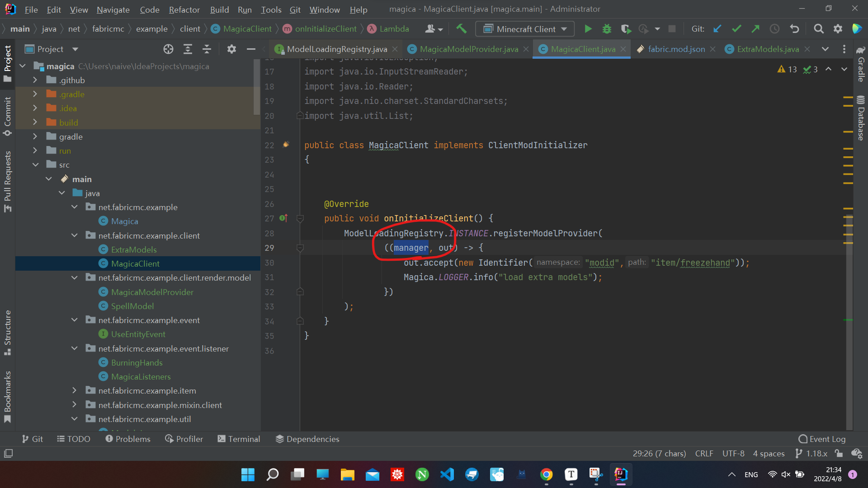Select opened file in the Project view
Image resolution: width=868 pixels, height=488 pixels.
168,49
